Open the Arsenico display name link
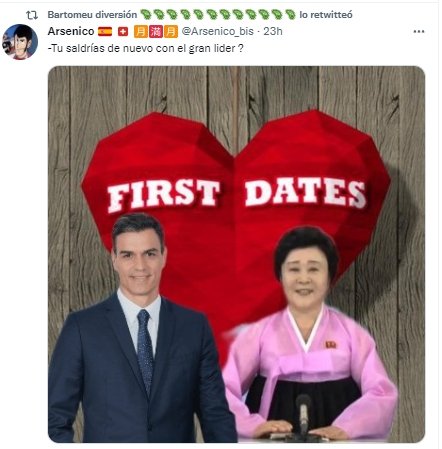The image size is (442, 449). [71, 31]
